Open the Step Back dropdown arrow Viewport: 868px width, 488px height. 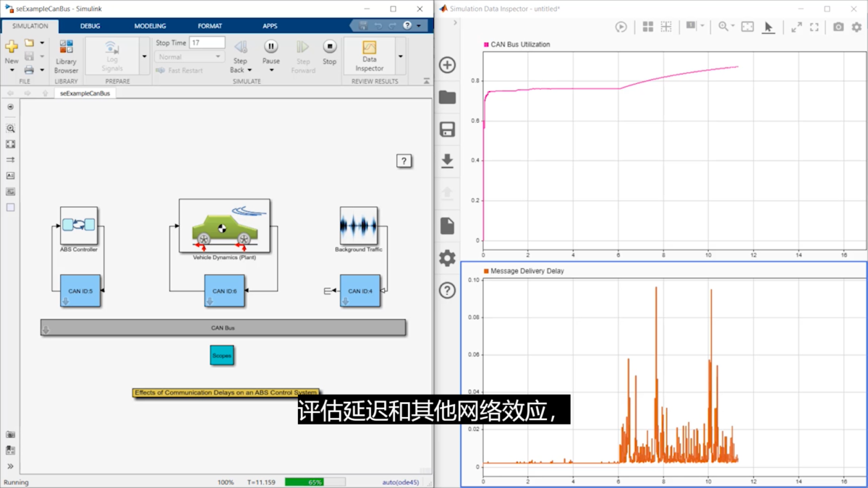(250, 70)
